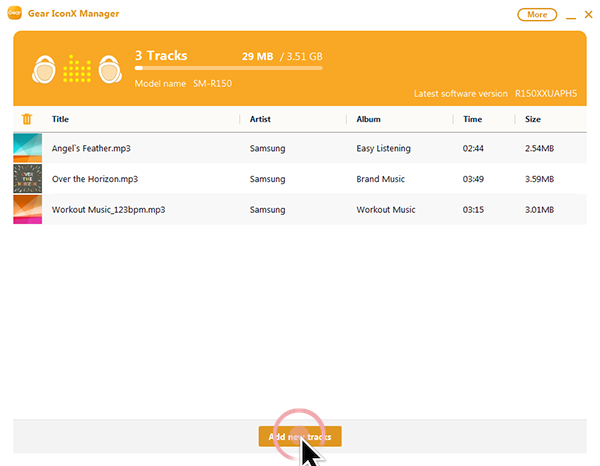Open the More menu button
The image size is (600, 466).
tap(537, 15)
